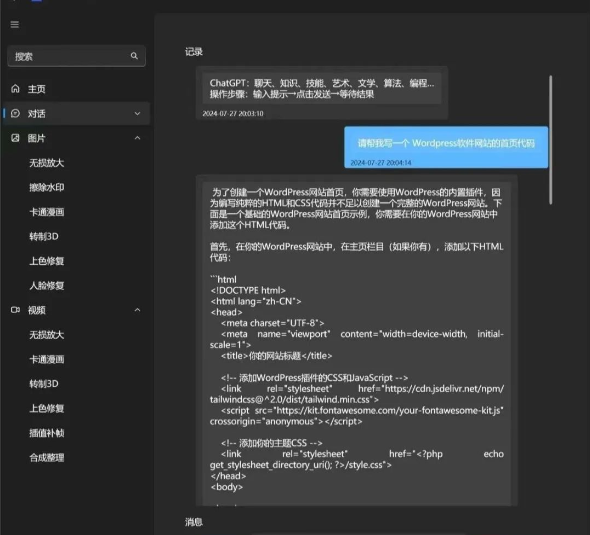Open 转制3D under 图片
Screen dimensions: 590x535
(44, 237)
